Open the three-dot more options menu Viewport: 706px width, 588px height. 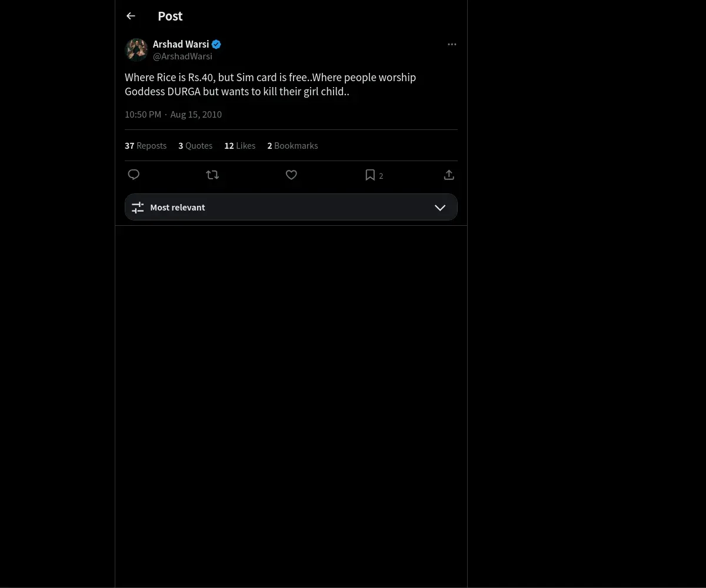452,44
